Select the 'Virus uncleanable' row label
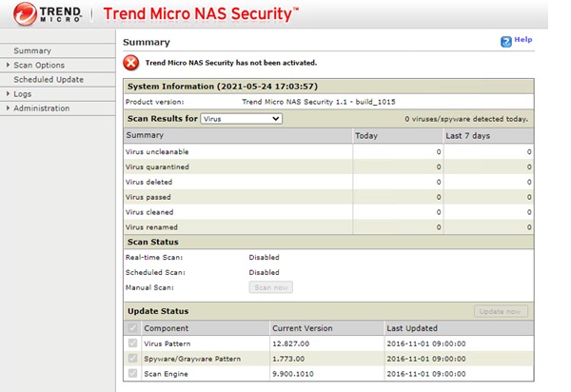The width and height of the screenshot is (571, 392). (157, 152)
